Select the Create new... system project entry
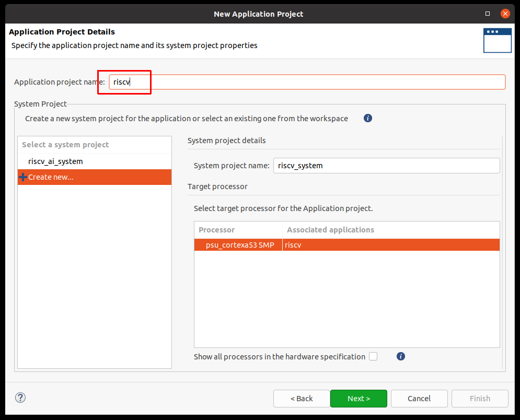 point(95,177)
